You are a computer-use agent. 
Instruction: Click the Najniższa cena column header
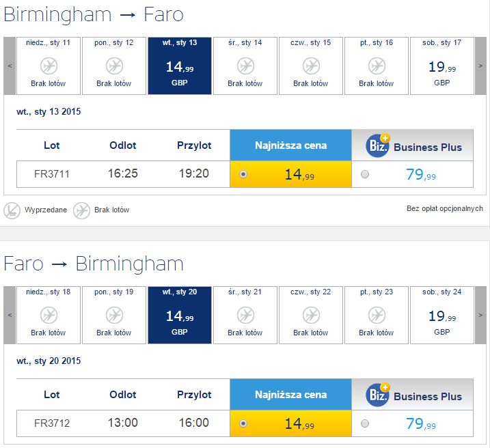pyautogui.click(x=290, y=145)
